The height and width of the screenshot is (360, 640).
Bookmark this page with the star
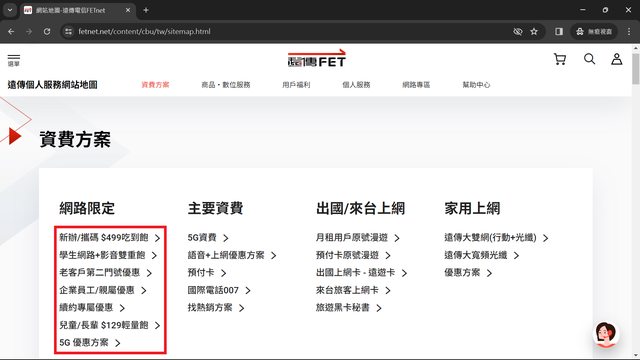(x=534, y=31)
